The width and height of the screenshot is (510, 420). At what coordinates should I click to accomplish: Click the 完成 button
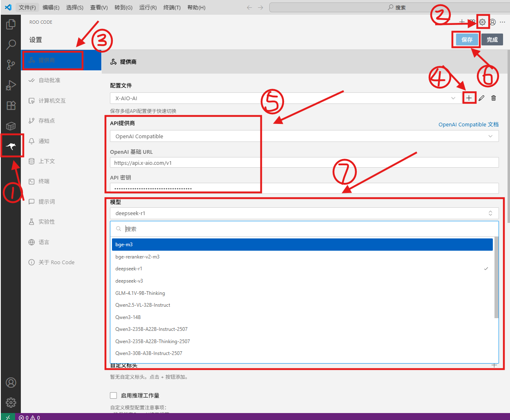[x=492, y=40]
